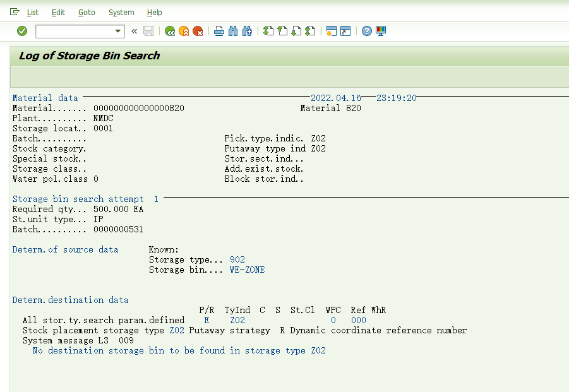The image size is (569, 392).
Task: Click the Generate Shortcut icon
Action: tap(345, 31)
